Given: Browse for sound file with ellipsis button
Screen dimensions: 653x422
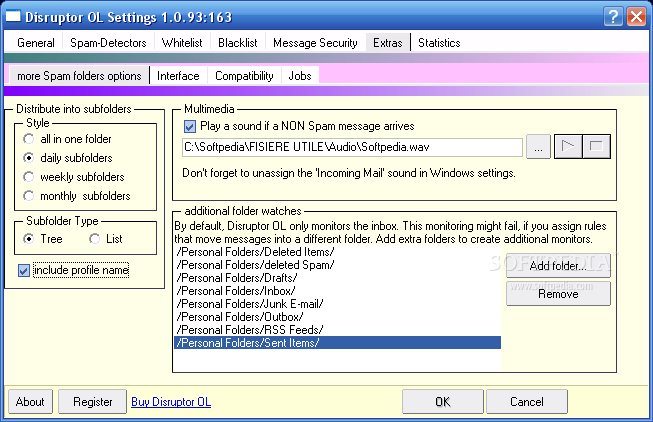Looking at the screenshot, I should coord(538,147).
